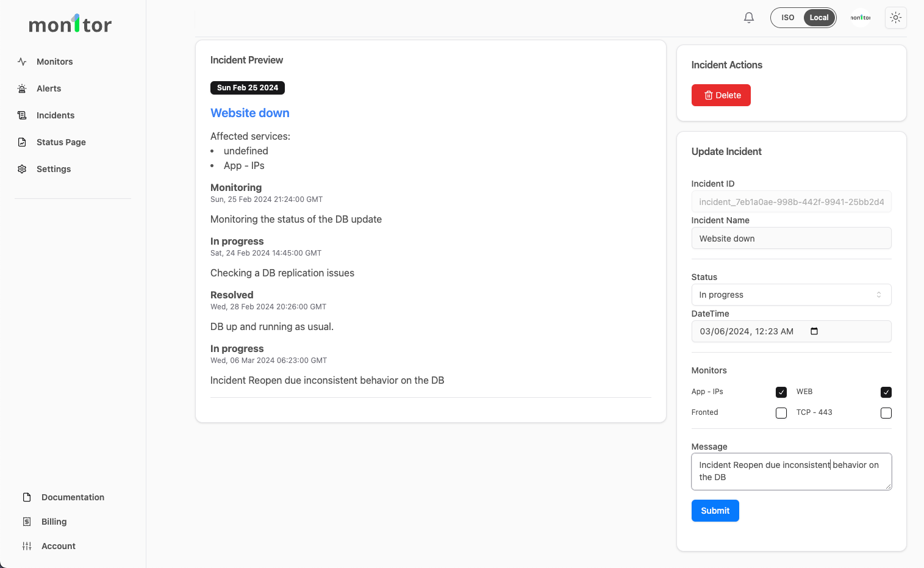This screenshot has height=568, width=924.
Task: Click the Incidents icon in the sidebar
Action: click(22, 115)
